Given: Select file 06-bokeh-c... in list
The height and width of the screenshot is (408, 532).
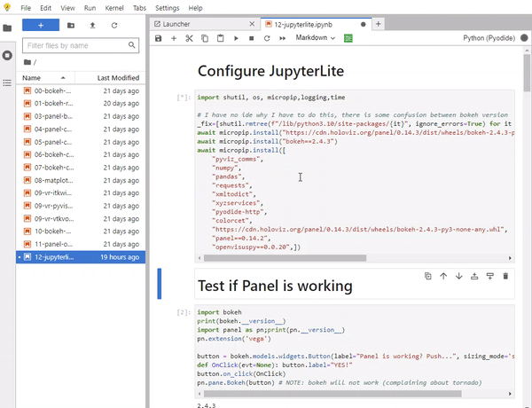Looking at the screenshot, I should click(81, 154).
